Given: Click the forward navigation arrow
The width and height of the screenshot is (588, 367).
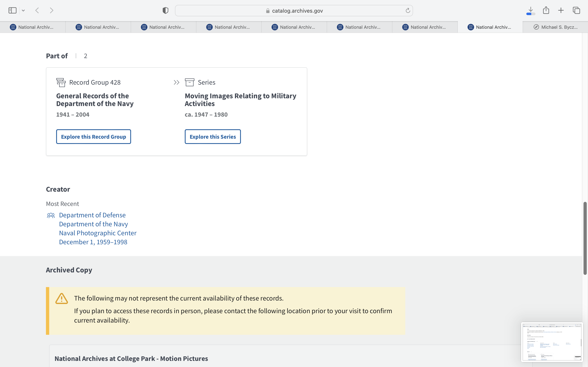Looking at the screenshot, I should [x=51, y=10].
